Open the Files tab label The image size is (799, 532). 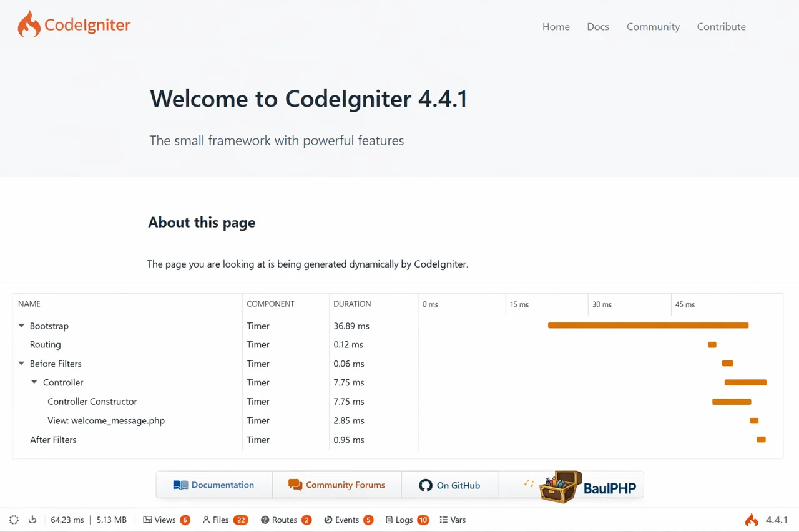221,520
